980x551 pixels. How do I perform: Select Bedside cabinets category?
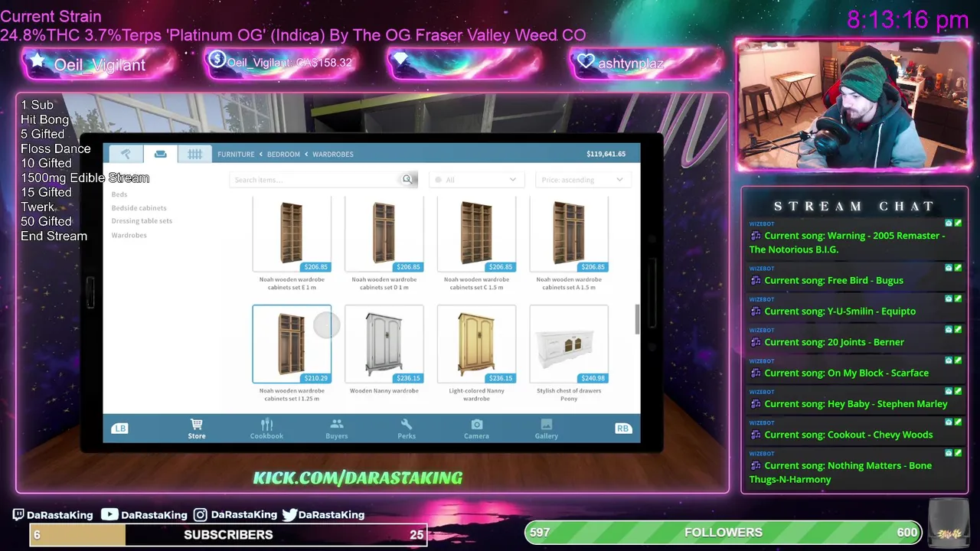coord(139,208)
